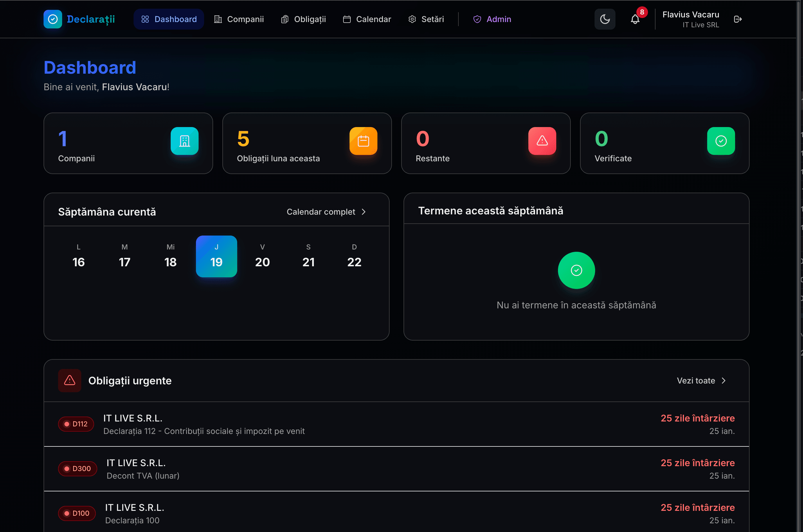The image size is (803, 532).
Task: Open the Calendar navigation item
Action: click(367, 19)
